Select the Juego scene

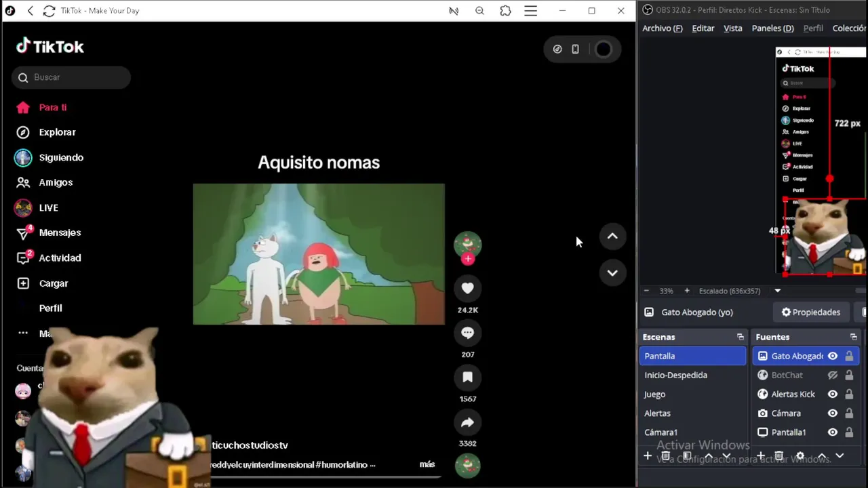692,394
